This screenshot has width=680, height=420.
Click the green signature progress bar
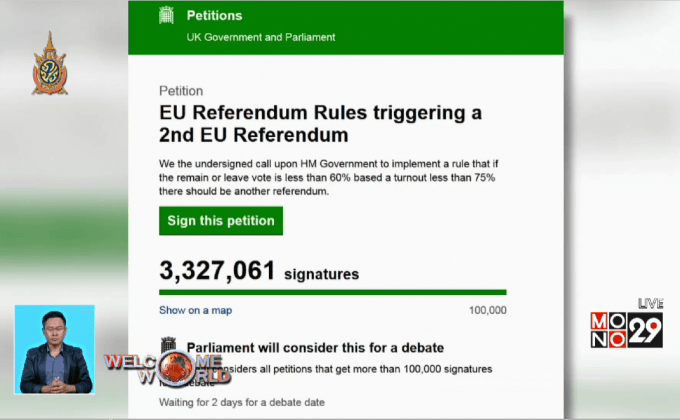(x=332, y=292)
